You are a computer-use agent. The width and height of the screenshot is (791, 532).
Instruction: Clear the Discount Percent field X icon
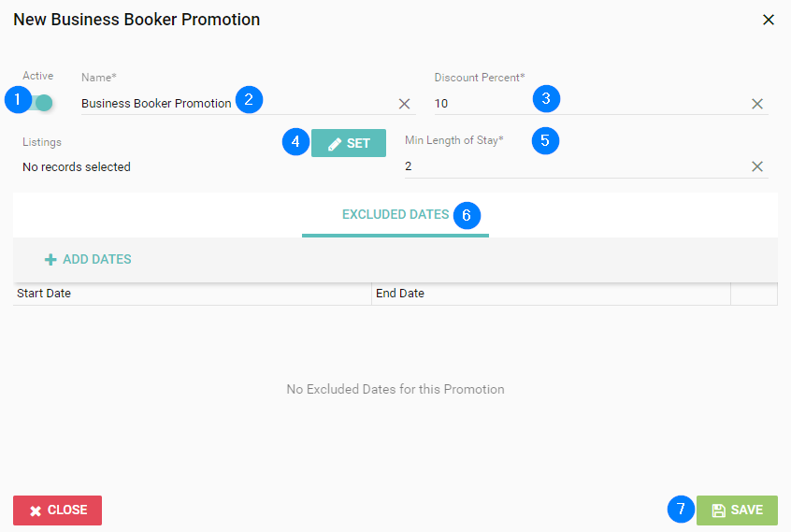pos(756,104)
